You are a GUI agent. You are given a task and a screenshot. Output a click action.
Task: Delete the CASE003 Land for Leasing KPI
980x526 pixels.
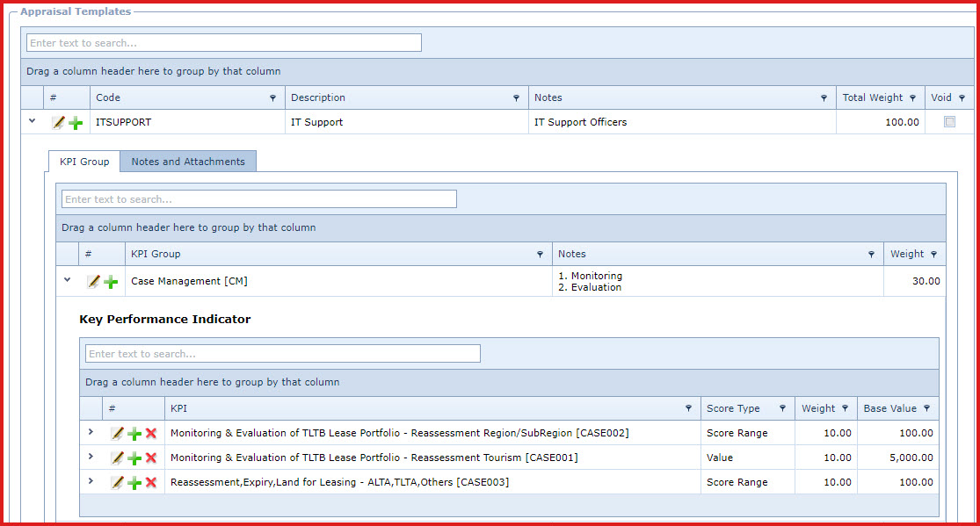(x=151, y=483)
